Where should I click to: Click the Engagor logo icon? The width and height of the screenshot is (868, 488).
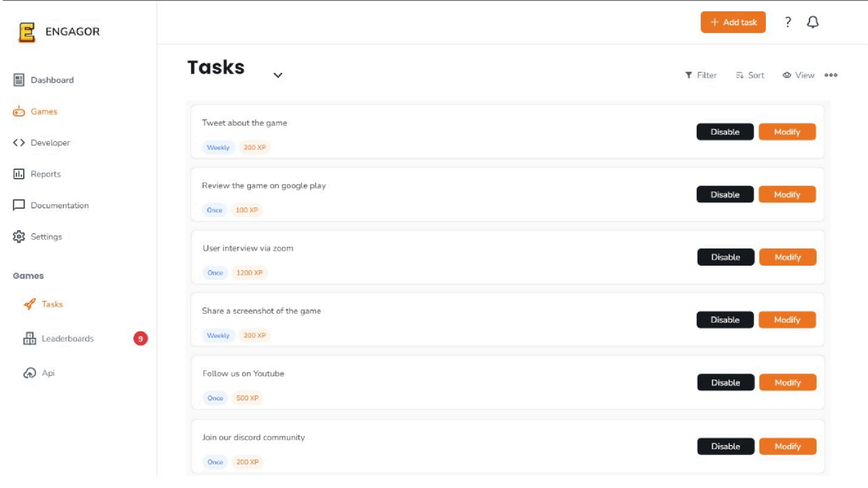27,32
